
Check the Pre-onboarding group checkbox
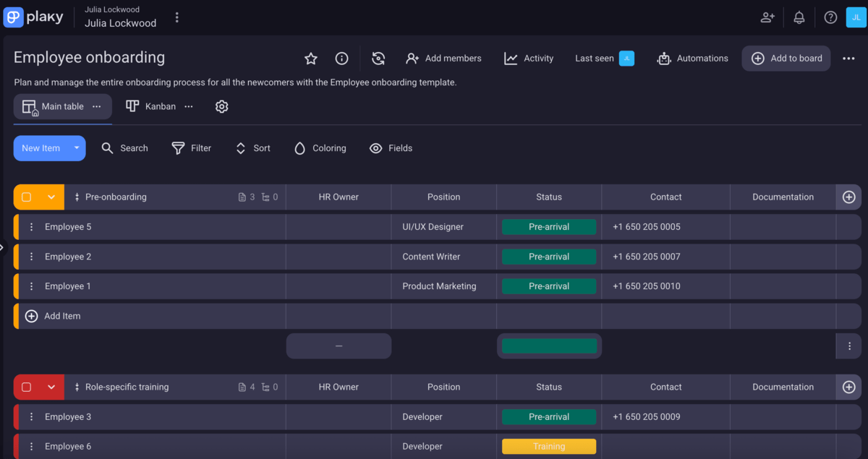[27, 197]
